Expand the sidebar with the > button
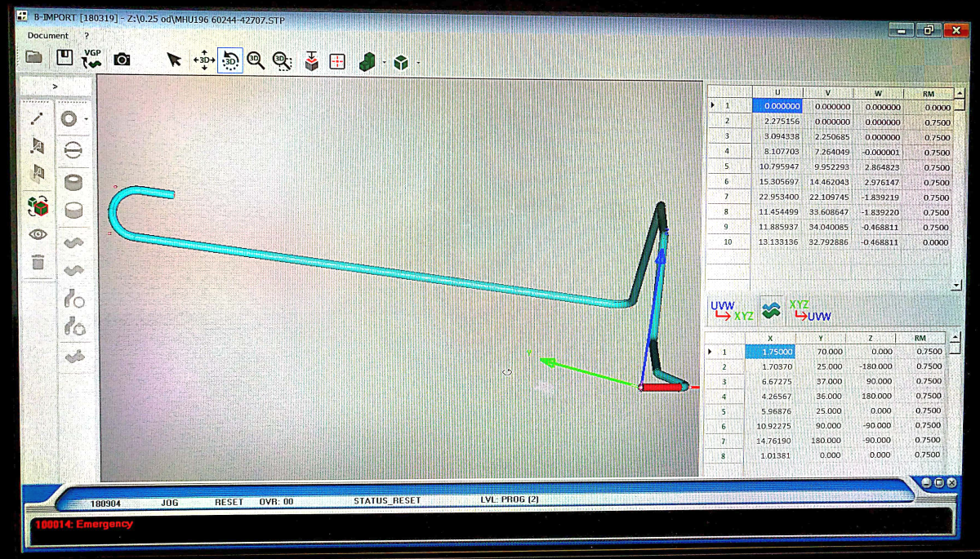The width and height of the screenshot is (980, 559). click(56, 86)
